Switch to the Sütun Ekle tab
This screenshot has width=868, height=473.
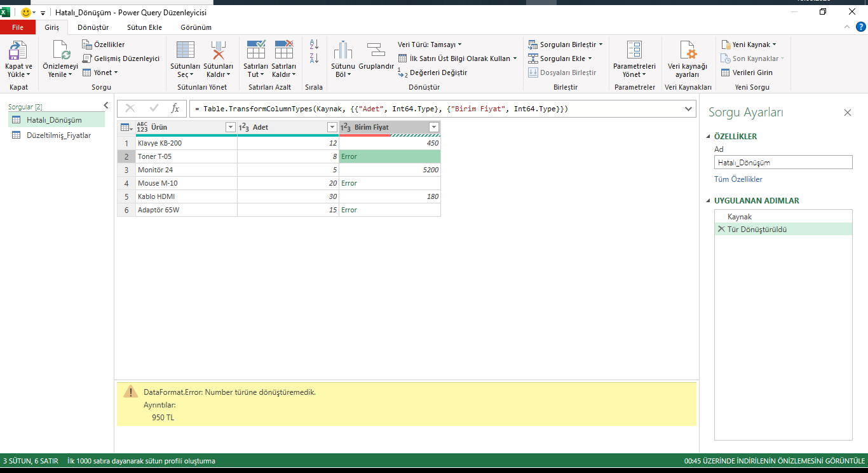pos(144,27)
